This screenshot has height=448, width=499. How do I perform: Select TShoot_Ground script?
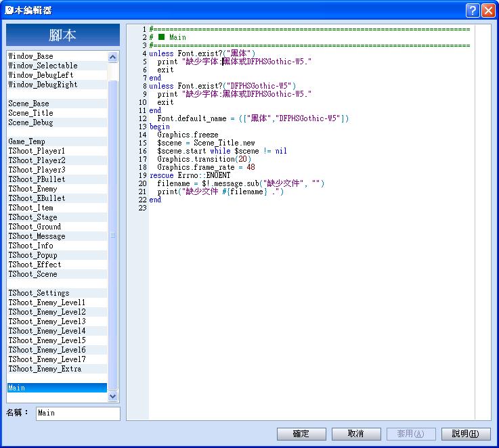[x=57, y=227]
